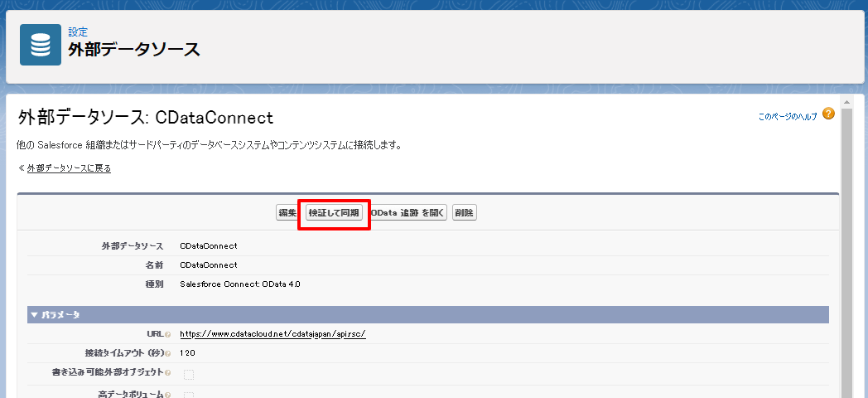The image size is (868, 398).
Task: Open the このページのヘルプ link
Action: pyautogui.click(x=787, y=117)
